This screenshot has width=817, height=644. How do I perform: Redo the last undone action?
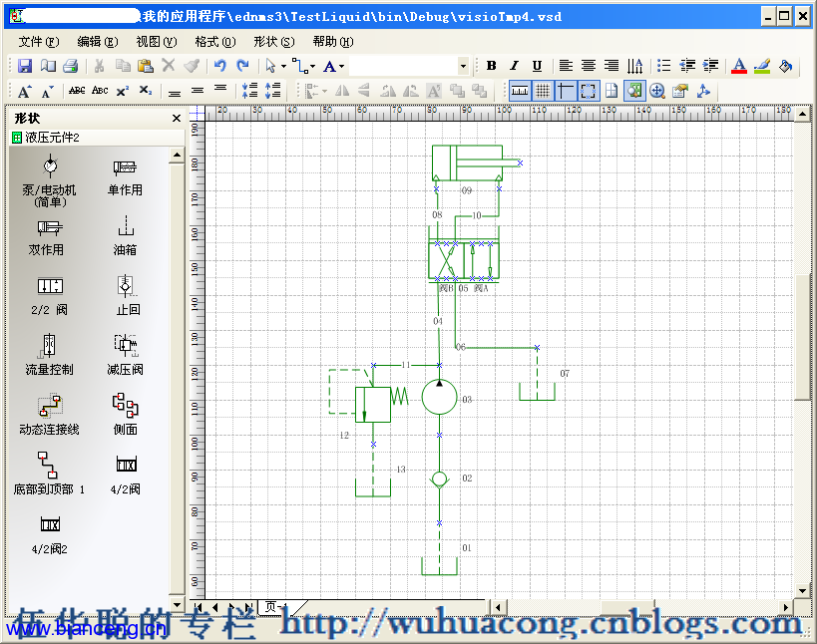pyautogui.click(x=242, y=66)
